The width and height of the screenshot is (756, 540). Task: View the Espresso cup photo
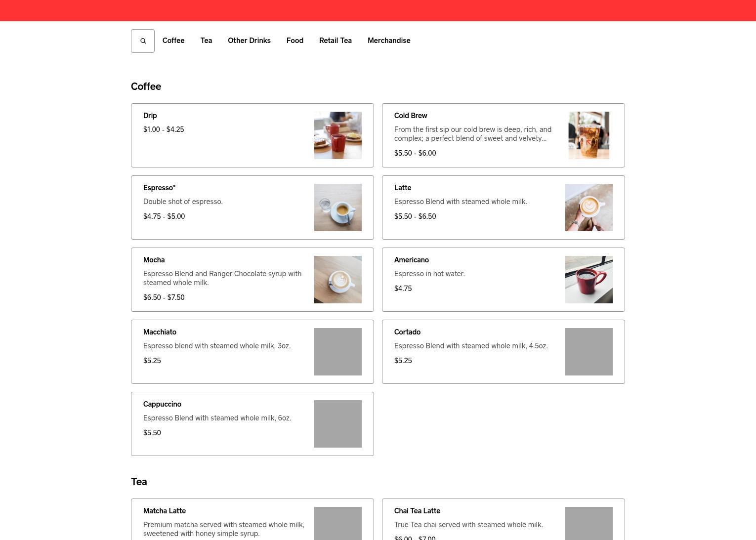(x=338, y=208)
